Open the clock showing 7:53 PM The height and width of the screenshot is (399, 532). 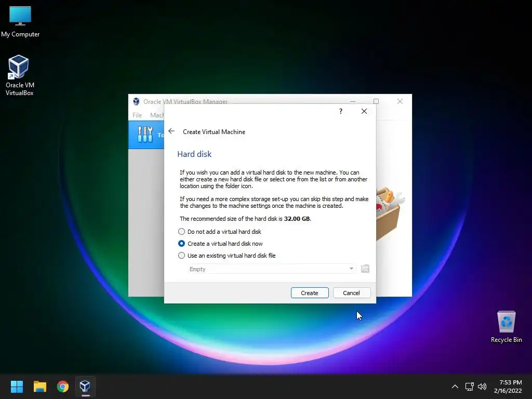(x=508, y=387)
